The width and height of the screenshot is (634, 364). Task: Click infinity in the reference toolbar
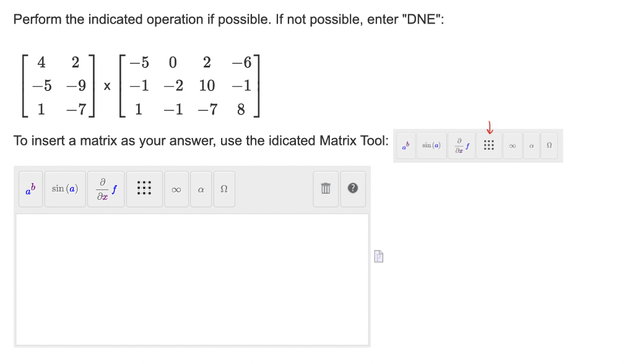point(512,145)
